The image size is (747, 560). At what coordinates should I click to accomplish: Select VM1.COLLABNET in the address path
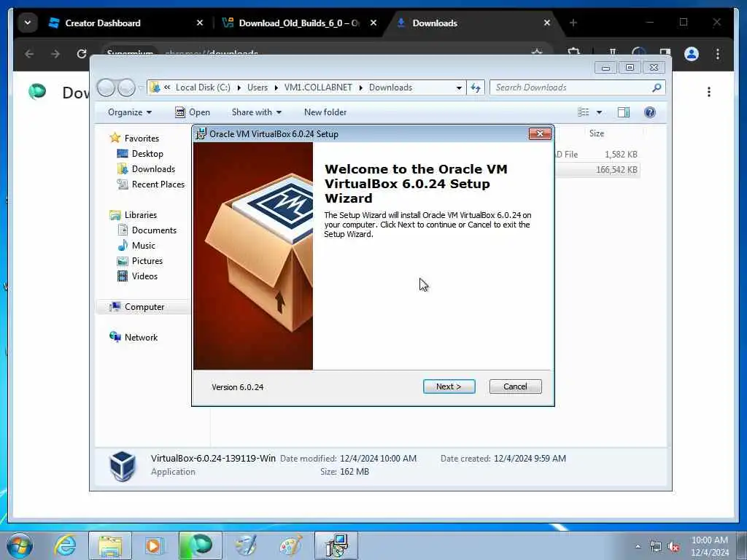pos(318,87)
